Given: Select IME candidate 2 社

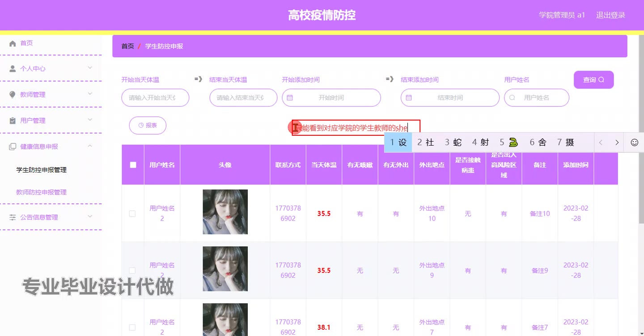Looking at the screenshot, I should pos(425,143).
